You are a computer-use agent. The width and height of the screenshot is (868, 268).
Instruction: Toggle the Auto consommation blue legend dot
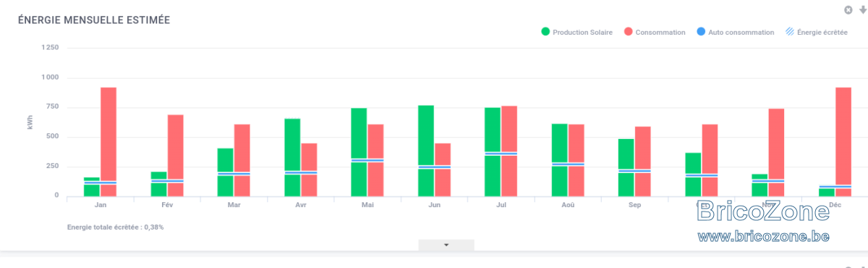click(x=701, y=32)
